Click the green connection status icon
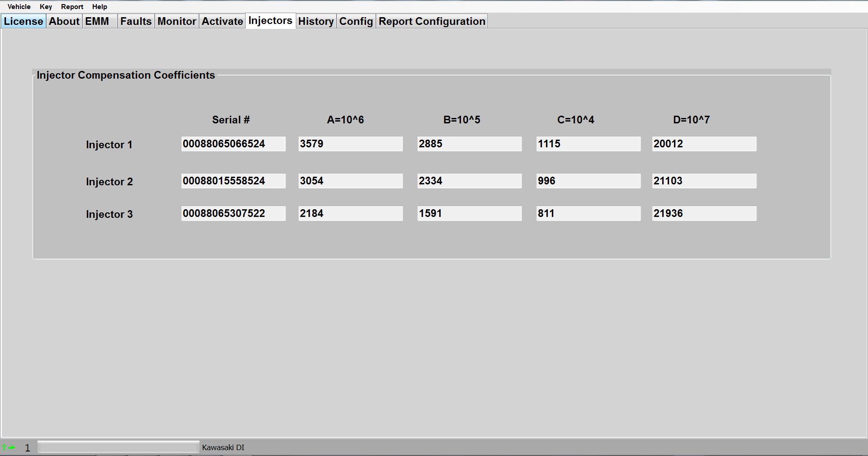Image resolution: width=868 pixels, height=456 pixels. pyautogui.click(x=9, y=447)
